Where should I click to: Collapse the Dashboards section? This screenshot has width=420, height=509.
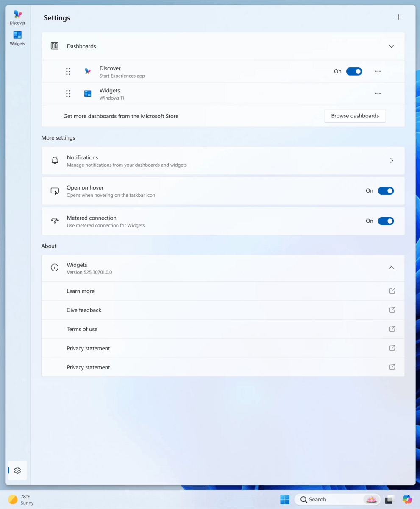click(391, 46)
